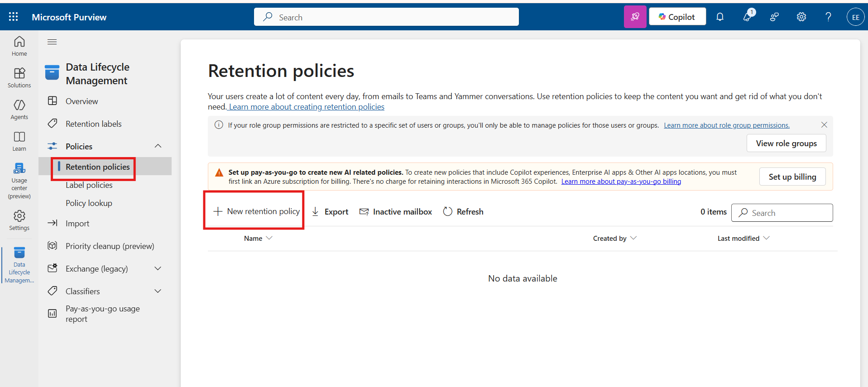Open Solutions in the left rail
The image size is (868, 387).
pos(19,78)
